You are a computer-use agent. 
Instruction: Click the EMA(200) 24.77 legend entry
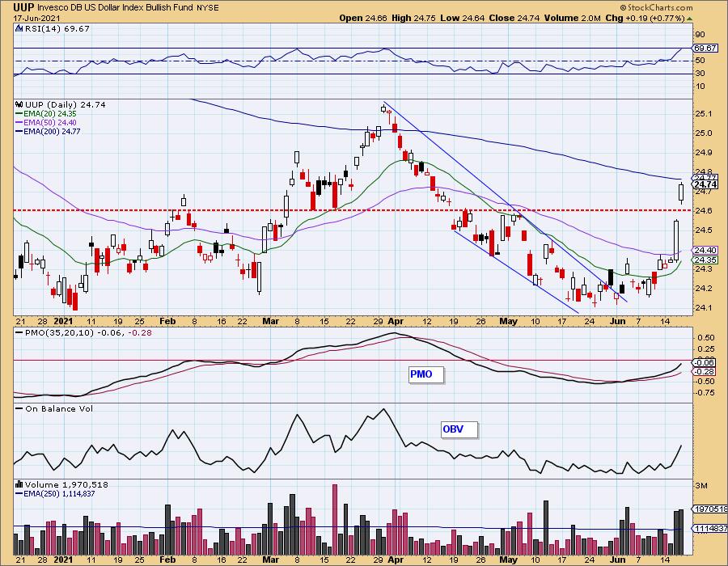point(48,131)
